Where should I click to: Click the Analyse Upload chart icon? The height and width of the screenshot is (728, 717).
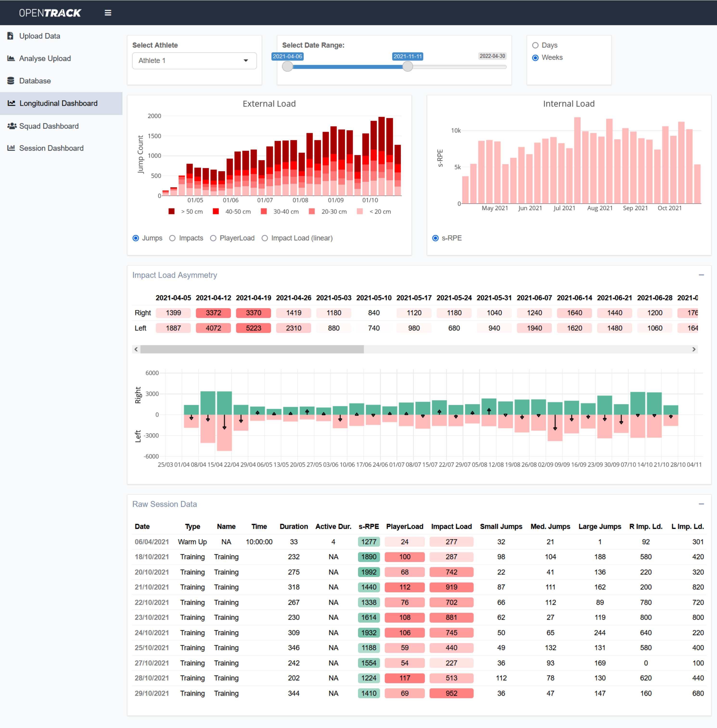tap(11, 58)
